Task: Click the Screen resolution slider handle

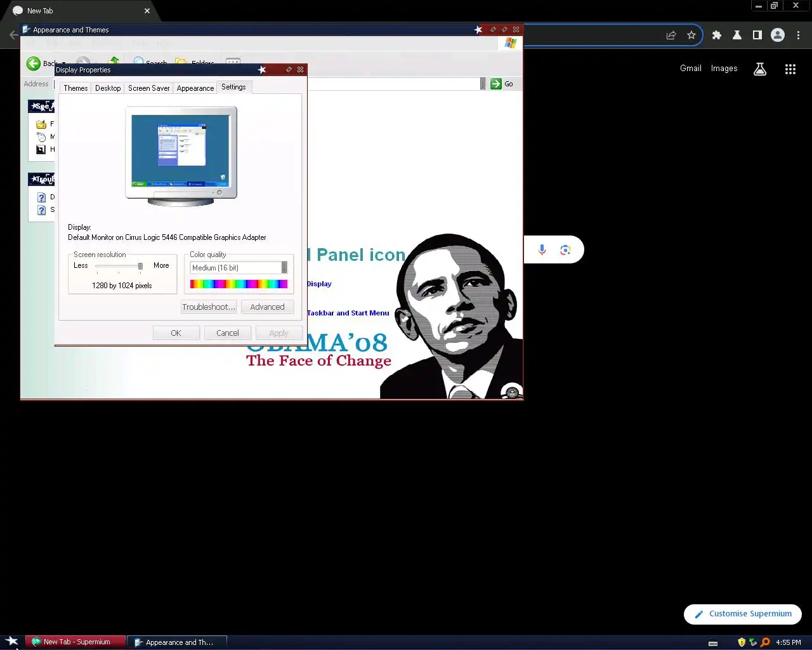Action: (140, 266)
